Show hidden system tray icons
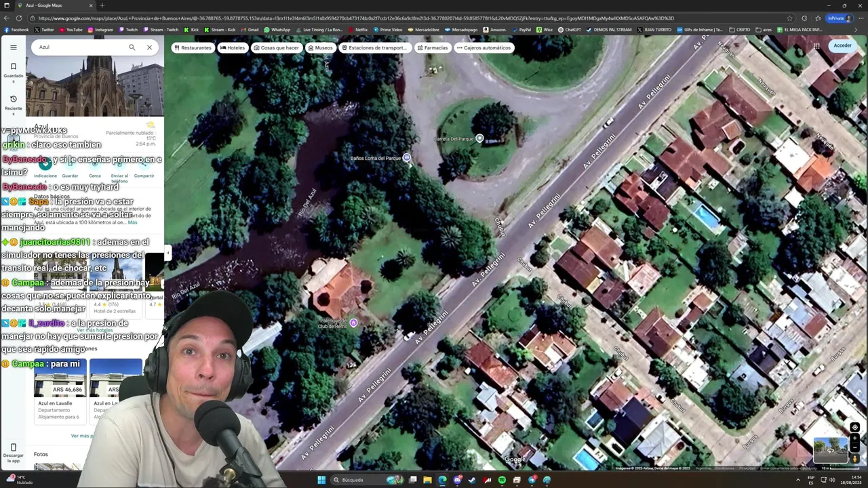Screen dimensions: 868x488 tap(799, 480)
